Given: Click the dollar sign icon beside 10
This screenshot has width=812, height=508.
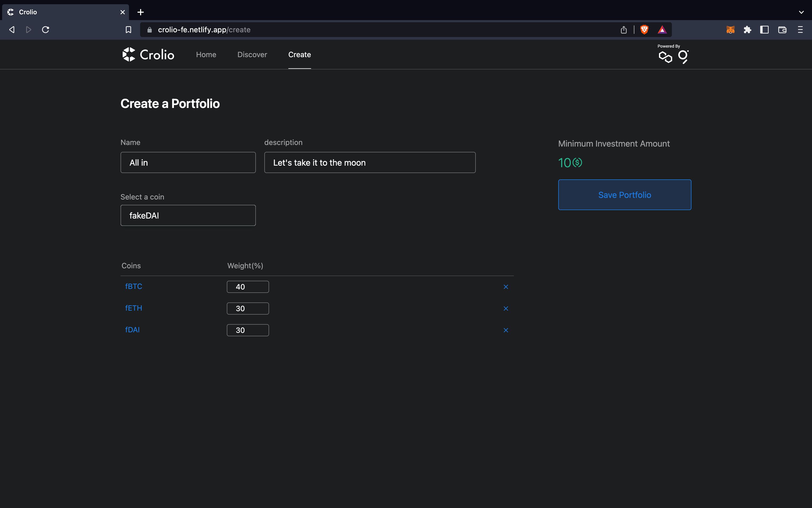Looking at the screenshot, I should (x=577, y=163).
